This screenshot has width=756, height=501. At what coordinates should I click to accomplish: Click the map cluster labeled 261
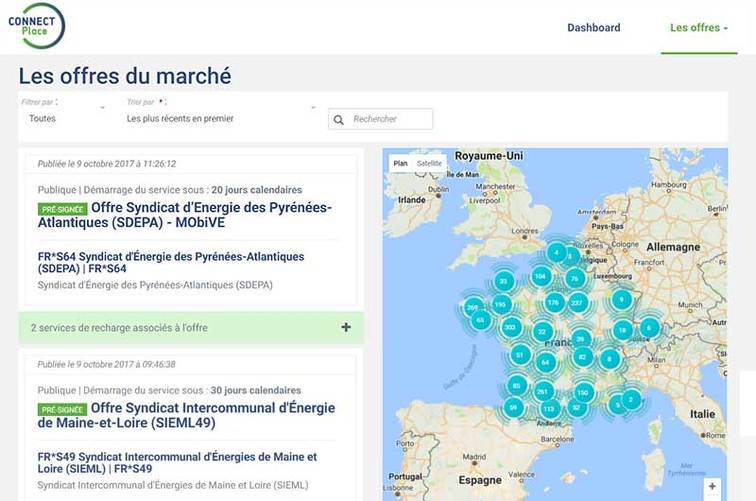542,392
